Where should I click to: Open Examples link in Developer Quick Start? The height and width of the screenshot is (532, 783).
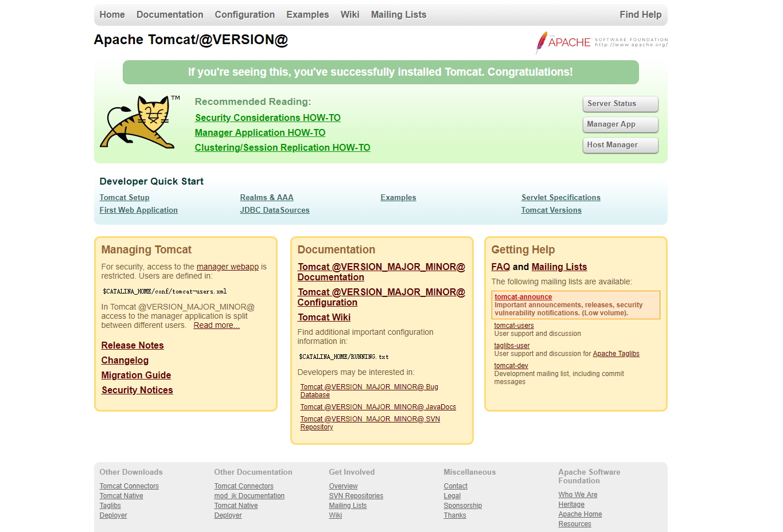pos(398,197)
